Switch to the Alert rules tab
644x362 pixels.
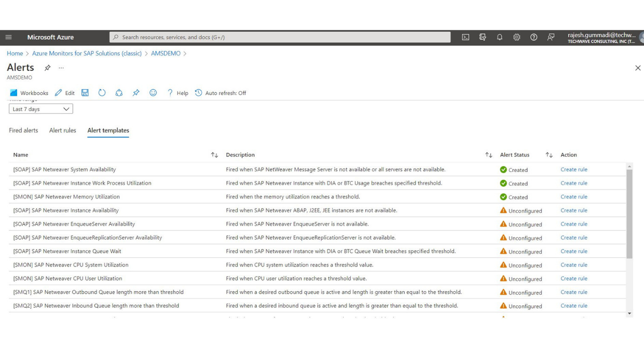click(62, 130)
